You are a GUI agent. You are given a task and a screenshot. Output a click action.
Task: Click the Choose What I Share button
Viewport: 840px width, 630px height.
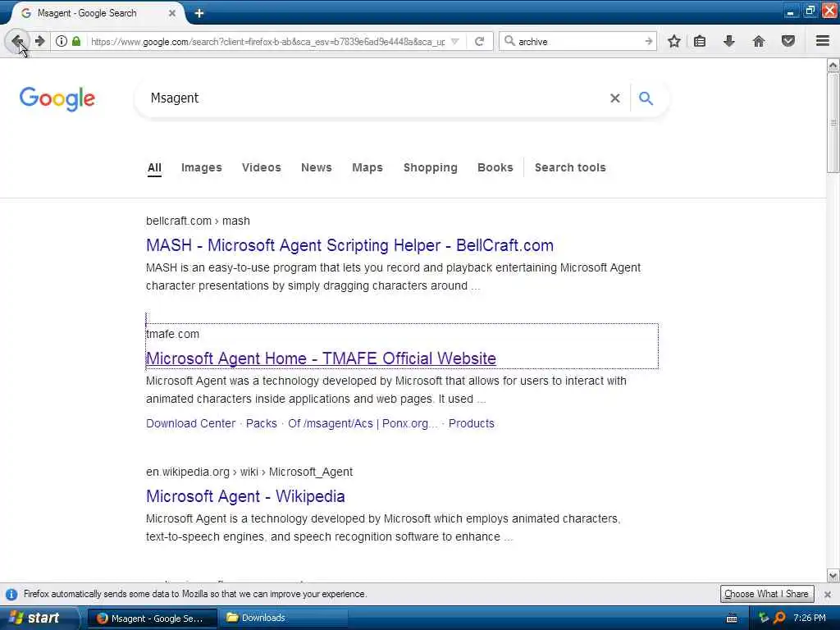click(767, 594)
